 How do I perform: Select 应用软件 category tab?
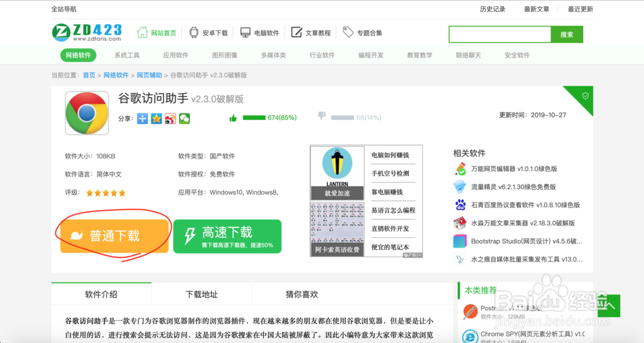click(x=176, y=55)
